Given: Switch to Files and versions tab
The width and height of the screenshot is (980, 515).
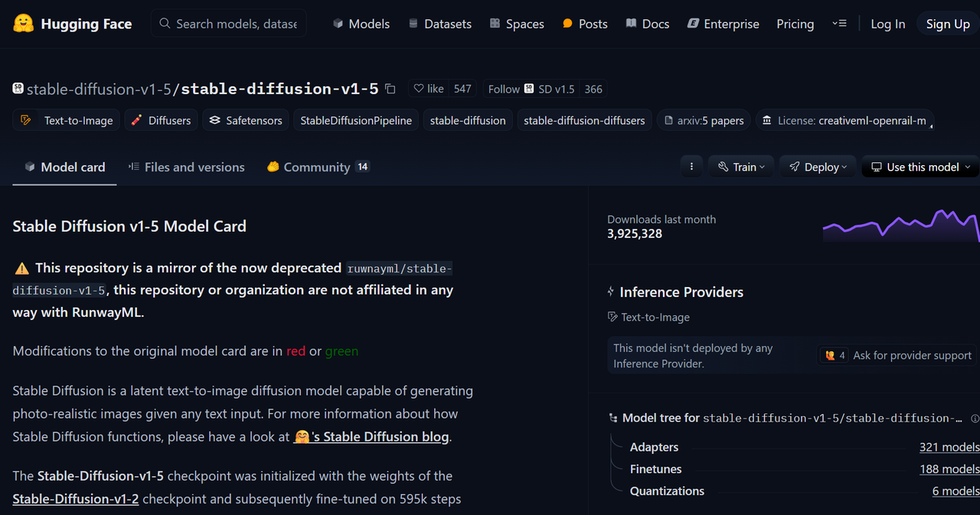Looking at the screenshot, I should [186, 167].
